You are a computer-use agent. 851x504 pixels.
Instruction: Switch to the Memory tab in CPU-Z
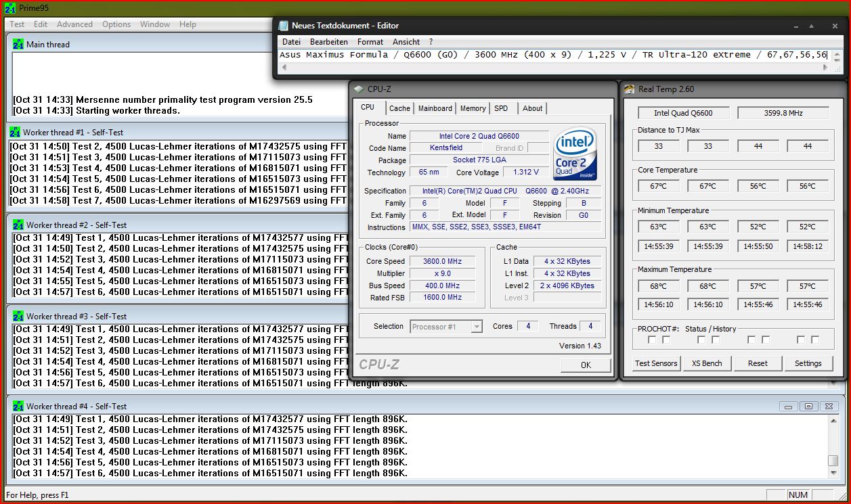[473, 108]
